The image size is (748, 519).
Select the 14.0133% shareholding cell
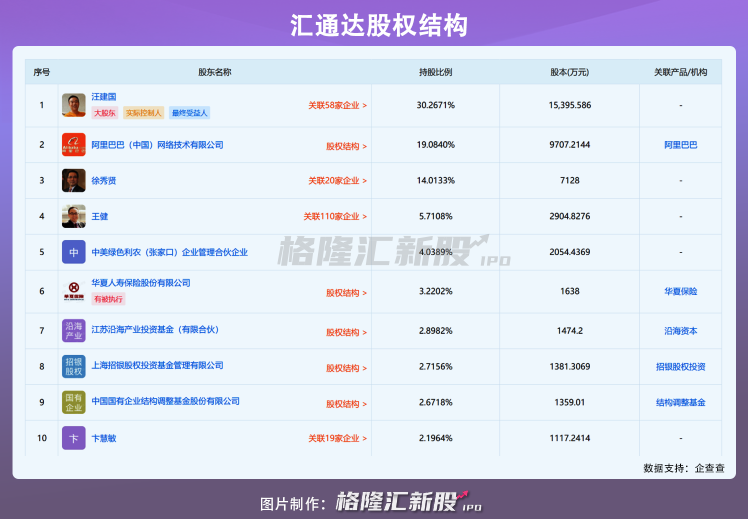(436, 180)
